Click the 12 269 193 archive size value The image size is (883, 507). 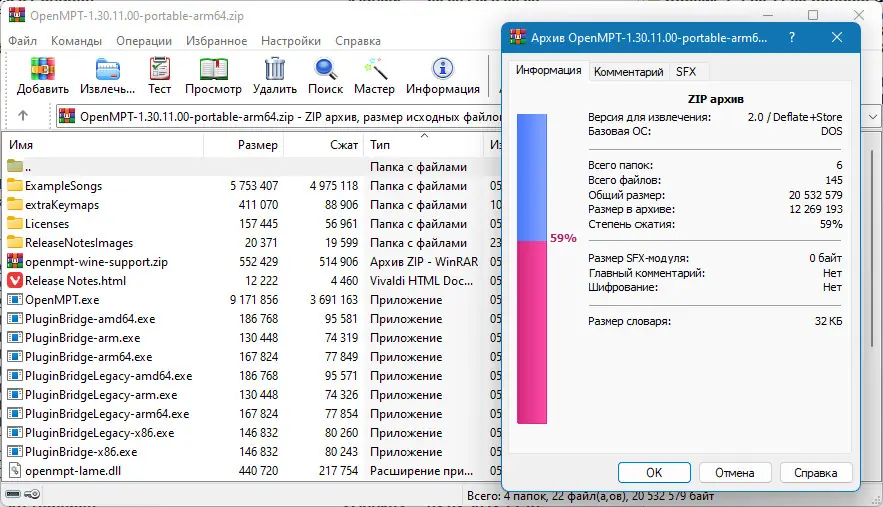(815, 209)
